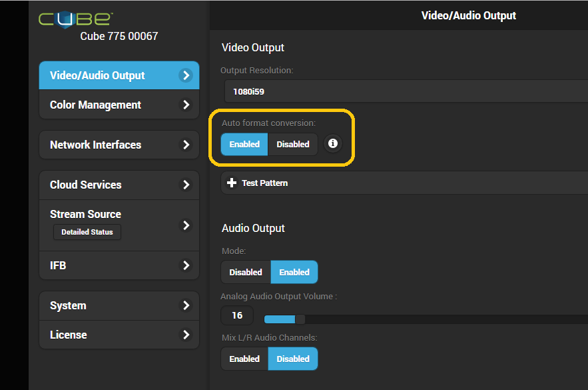The width and height of the screenshot is (588, 390).
Task: Click the chevron on the Stream Source row
Action: [x=186, y=225]
